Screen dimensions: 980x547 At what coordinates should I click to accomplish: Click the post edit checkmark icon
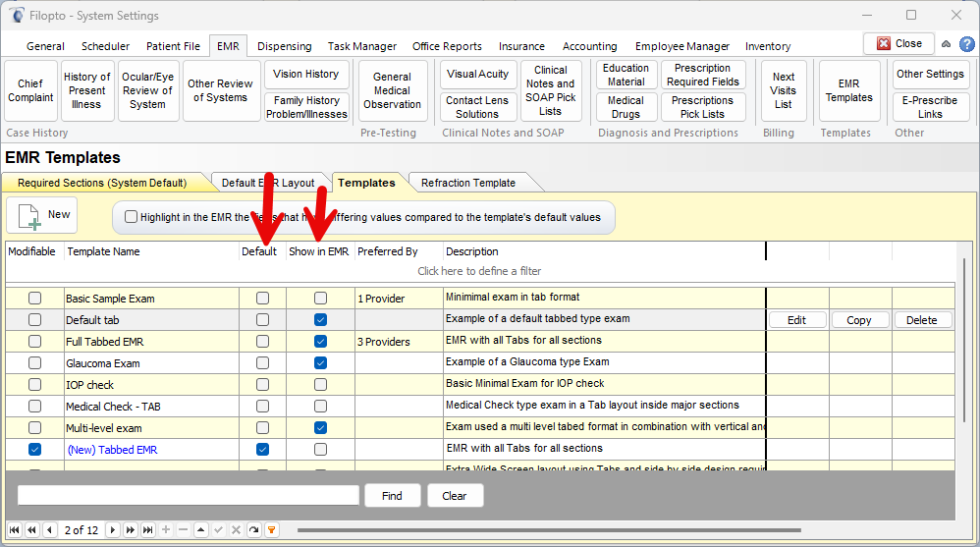(218, 530)
